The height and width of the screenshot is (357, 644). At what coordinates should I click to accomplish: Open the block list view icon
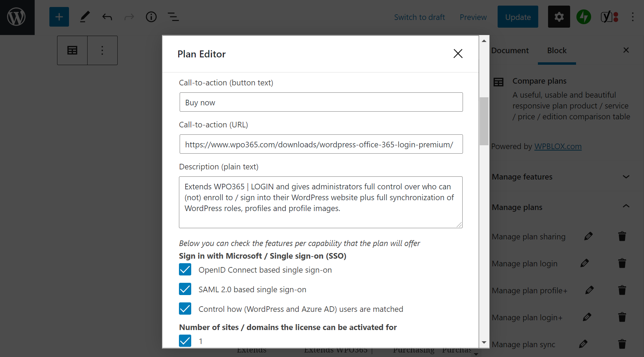click(x=173, y=17)
